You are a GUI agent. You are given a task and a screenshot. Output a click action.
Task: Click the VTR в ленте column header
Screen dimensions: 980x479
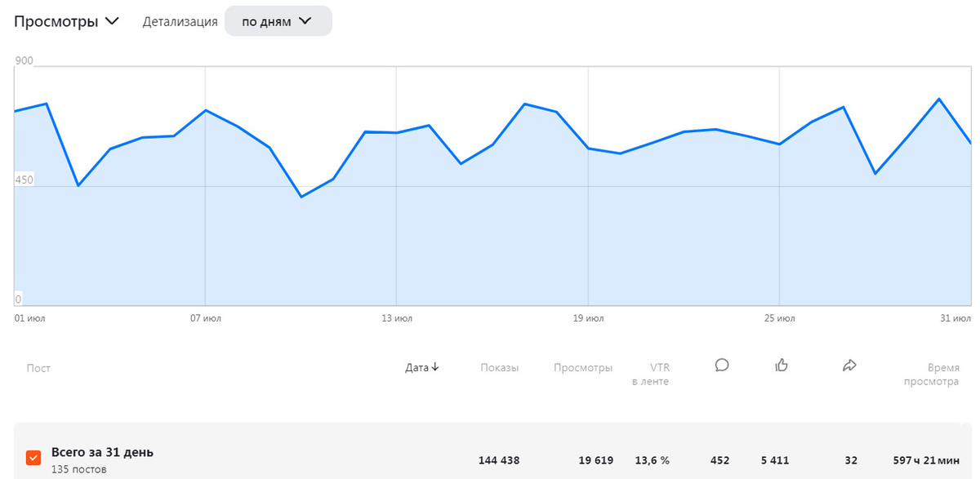(x=651, y=375)
